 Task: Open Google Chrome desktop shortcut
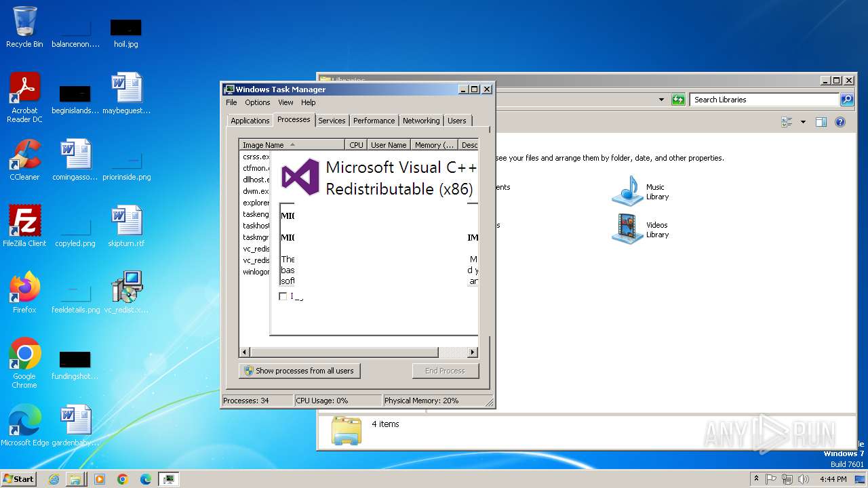coord(24,363)
